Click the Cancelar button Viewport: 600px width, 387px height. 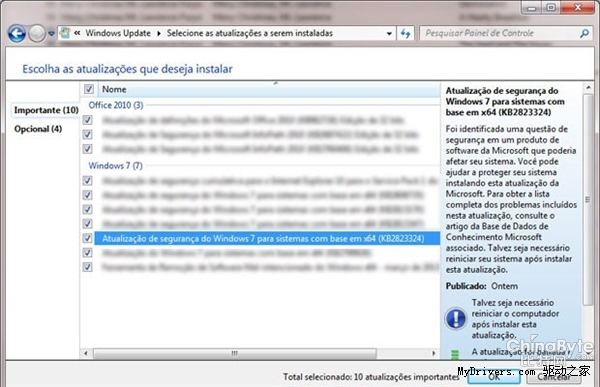(x=554, y=377)
